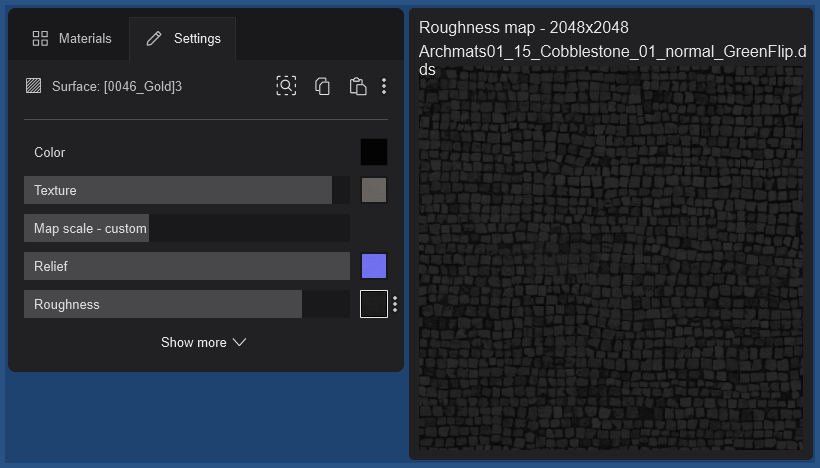Open the black Color swatch
The width and height of the screenshot is (820, 468).
pyautogui.click(x=374, y=152)
